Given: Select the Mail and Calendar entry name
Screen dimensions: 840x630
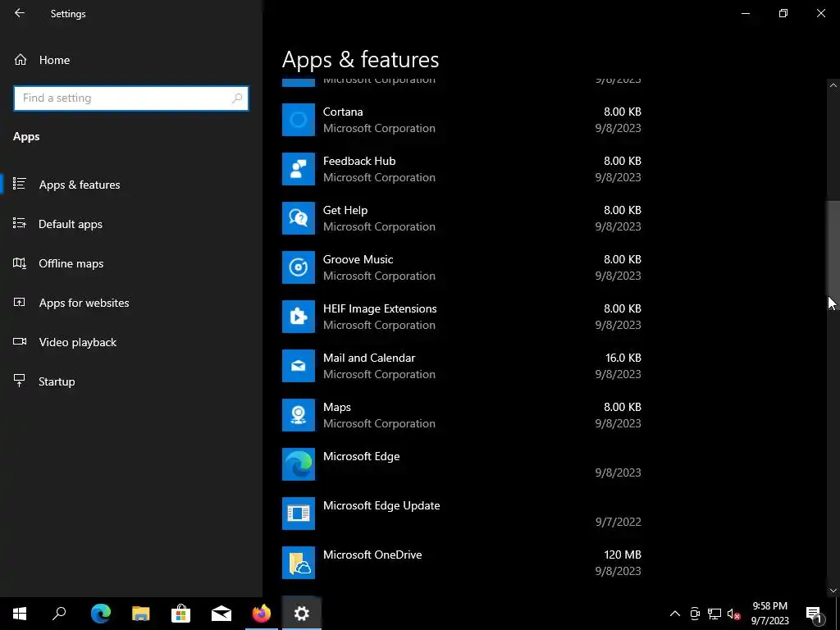Looking at the screenshot, I should coord(369,358).
